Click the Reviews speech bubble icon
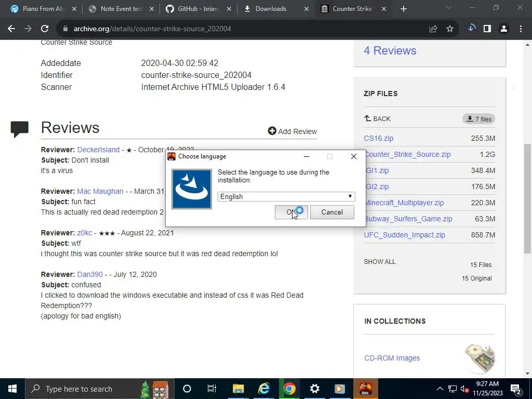Image resolution: width=532 pixels, height=399 pixels. (x=19, y=129)
